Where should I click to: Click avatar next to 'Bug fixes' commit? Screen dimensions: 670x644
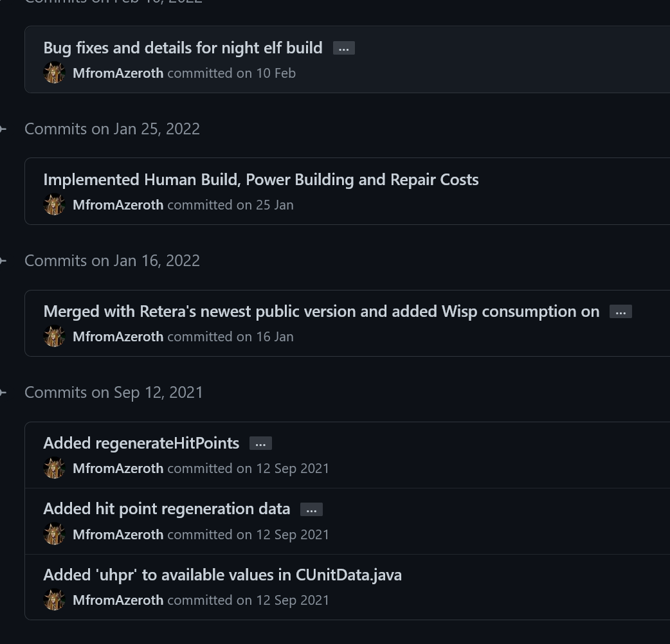pos(54,73)
